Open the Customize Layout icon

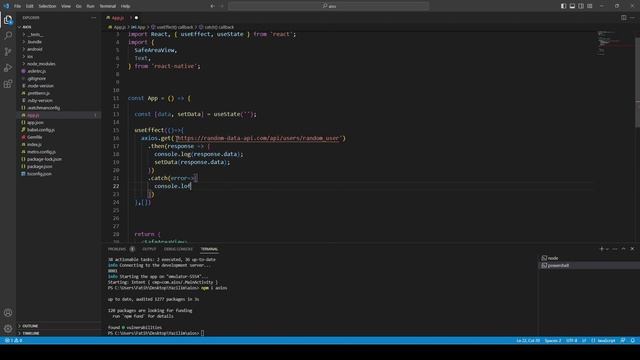(x=590, y=6)
